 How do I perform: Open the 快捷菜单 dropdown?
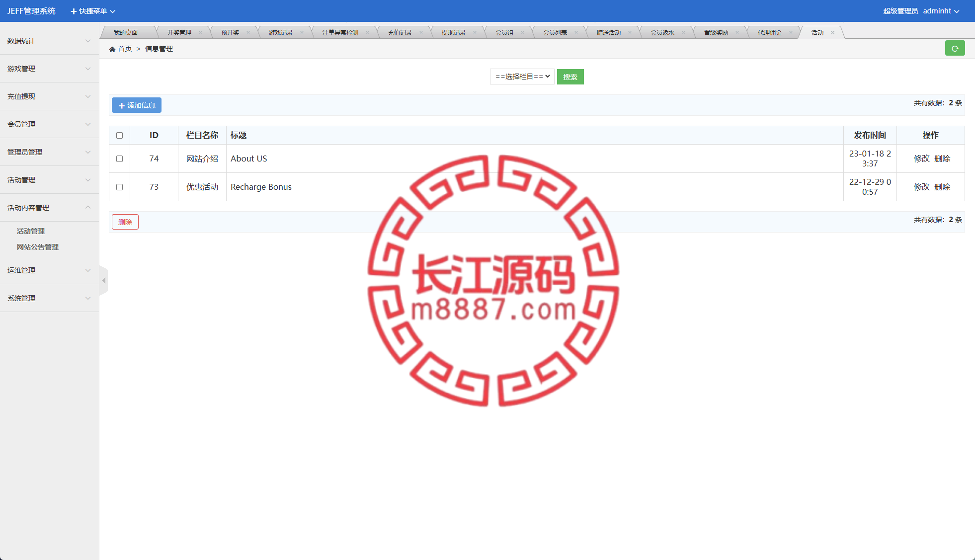[93, 11]
